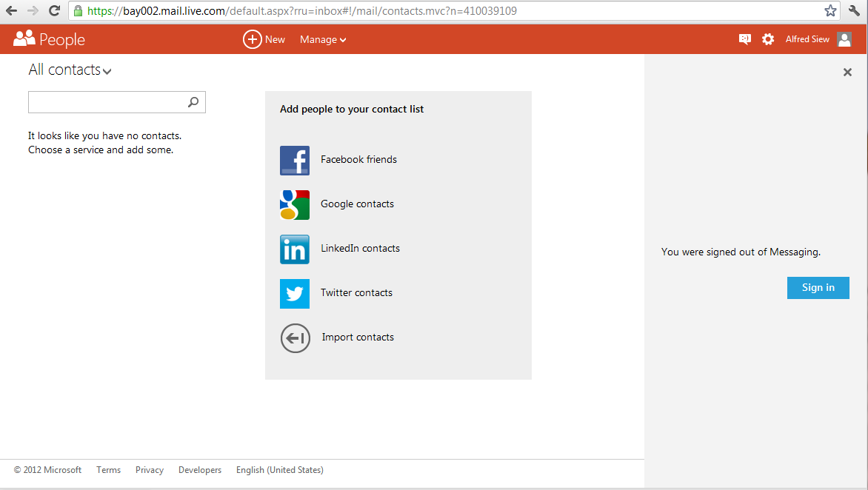Bookmark page with the star icon
Viewport: 868px width, 490px height.
(830, 10)
